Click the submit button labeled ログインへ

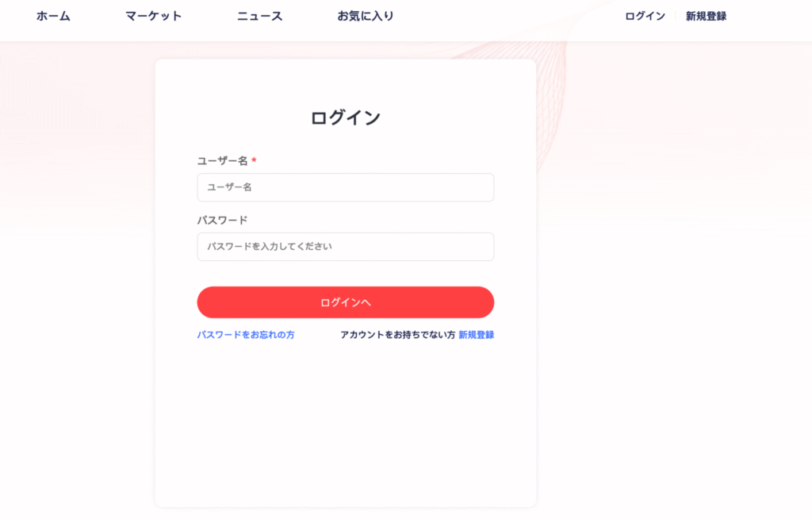(x=345, y=302)
